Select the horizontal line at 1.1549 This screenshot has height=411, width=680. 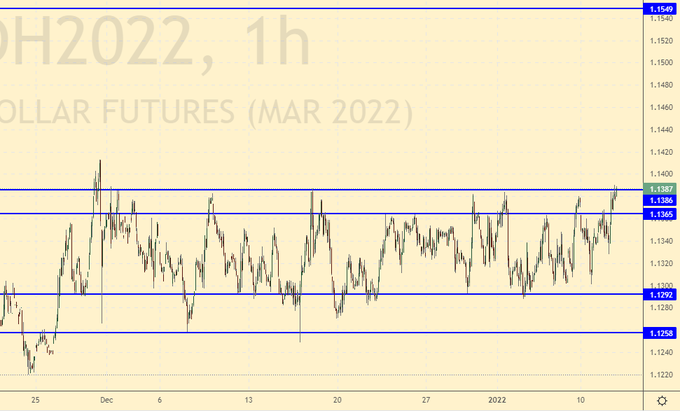[x=320, y=8]
